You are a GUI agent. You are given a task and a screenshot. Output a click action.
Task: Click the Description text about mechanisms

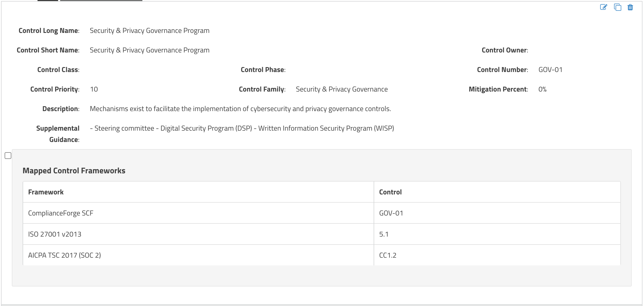pos(240,109)
